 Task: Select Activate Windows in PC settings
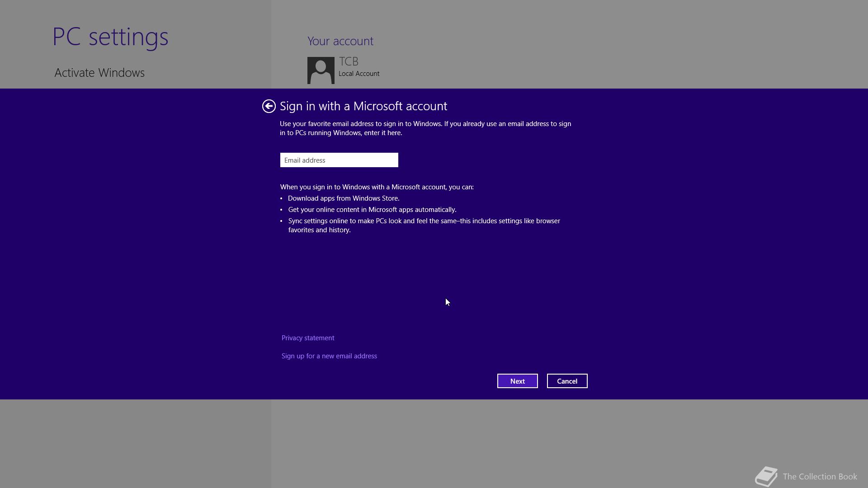pos(99,73)
